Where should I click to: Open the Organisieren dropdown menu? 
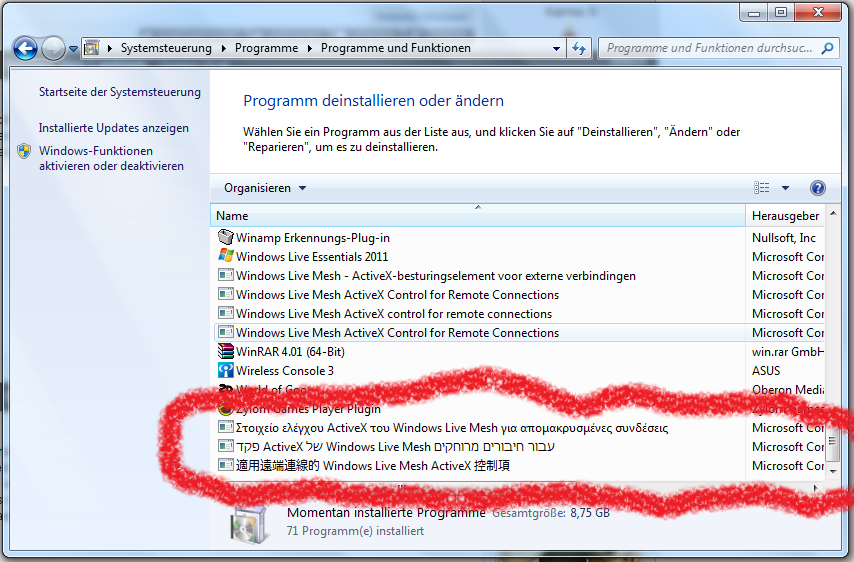265,188
